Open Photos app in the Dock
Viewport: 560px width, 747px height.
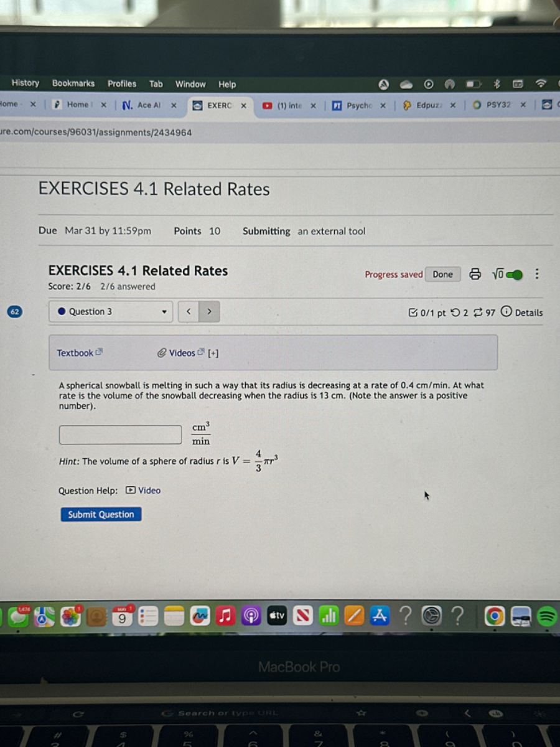point(70,616)
